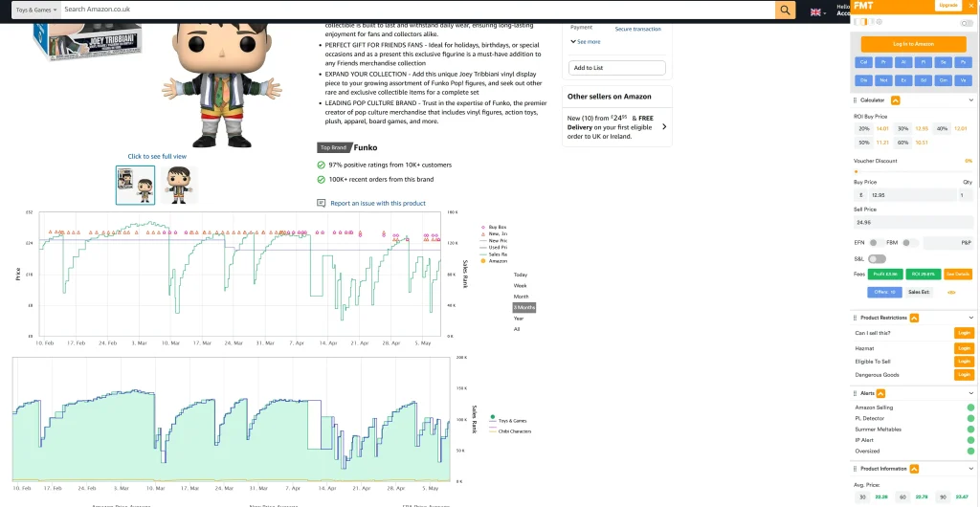The height and width of the screenshot is (507, 980).
Task: Click the Calculator section drag handle
Action: tap(855, 99)
